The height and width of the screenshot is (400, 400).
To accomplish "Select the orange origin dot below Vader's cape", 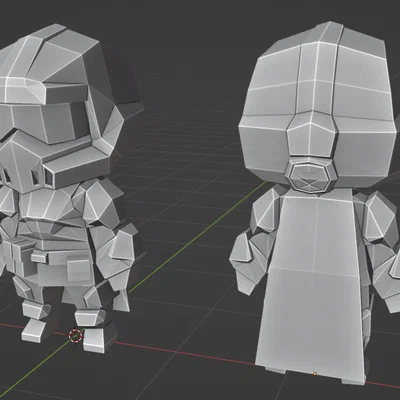I will [x=314, y=374].
